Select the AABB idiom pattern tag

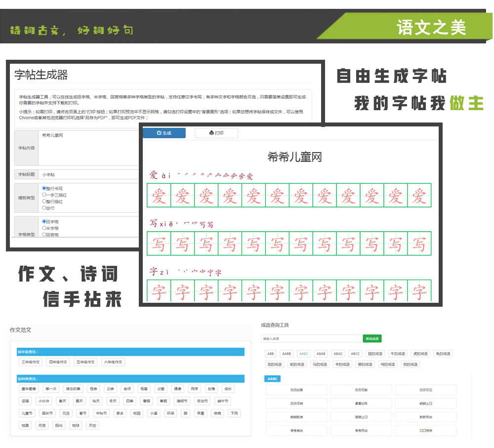tap(287, 354)
